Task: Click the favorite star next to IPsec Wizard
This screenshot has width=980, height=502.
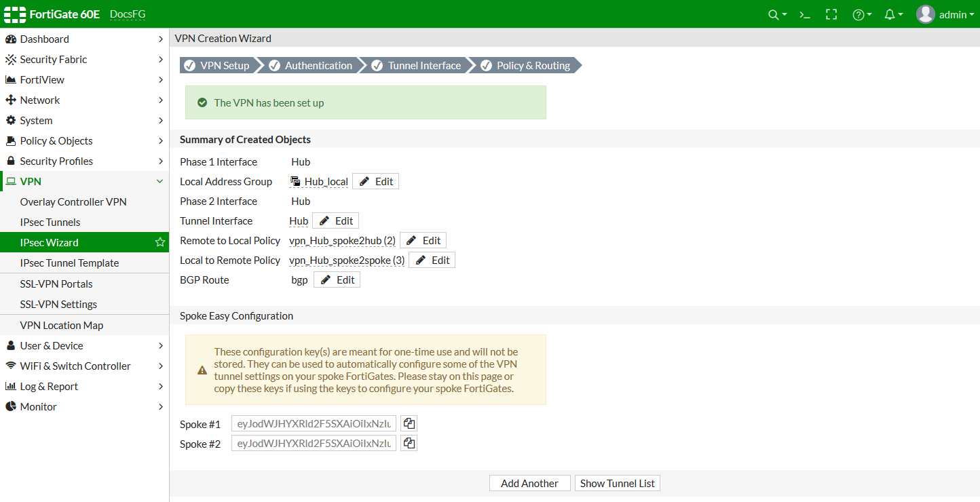Action: (159, 242)
